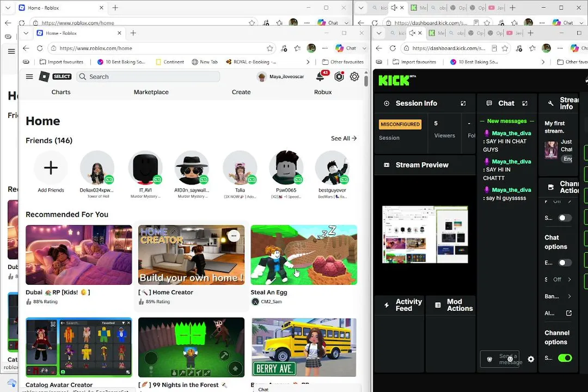The image size is (588, 392).
Task: Open more options on Home Creator card
Action: [x=234, y=236]
